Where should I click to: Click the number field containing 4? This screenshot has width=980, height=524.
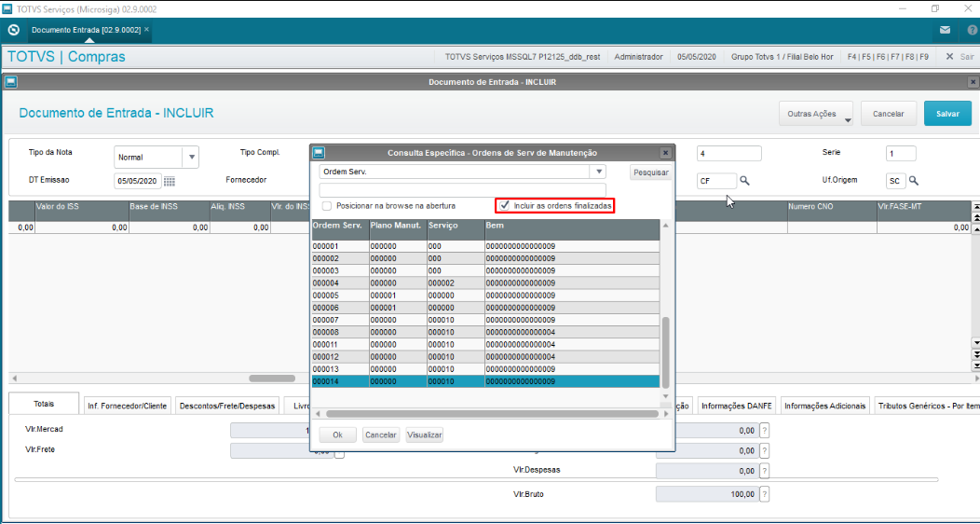point(729,153)
